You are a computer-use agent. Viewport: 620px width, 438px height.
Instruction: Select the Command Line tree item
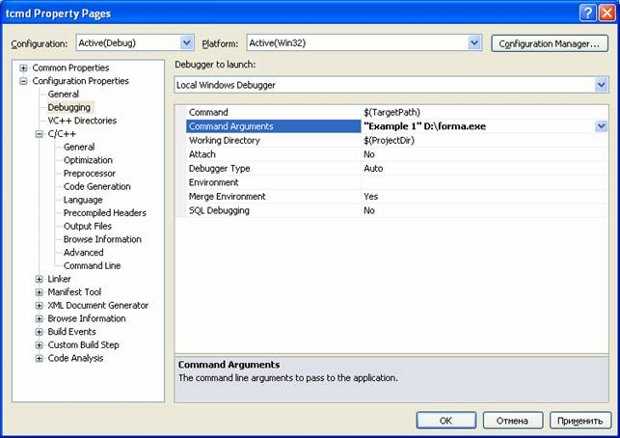[x=92, y=266]
